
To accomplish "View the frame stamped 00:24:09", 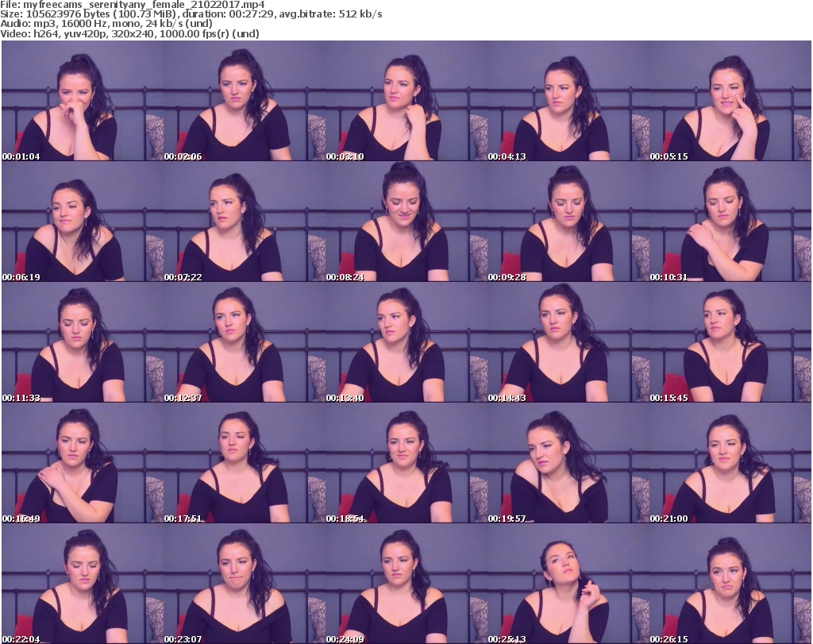I will 406,584.
